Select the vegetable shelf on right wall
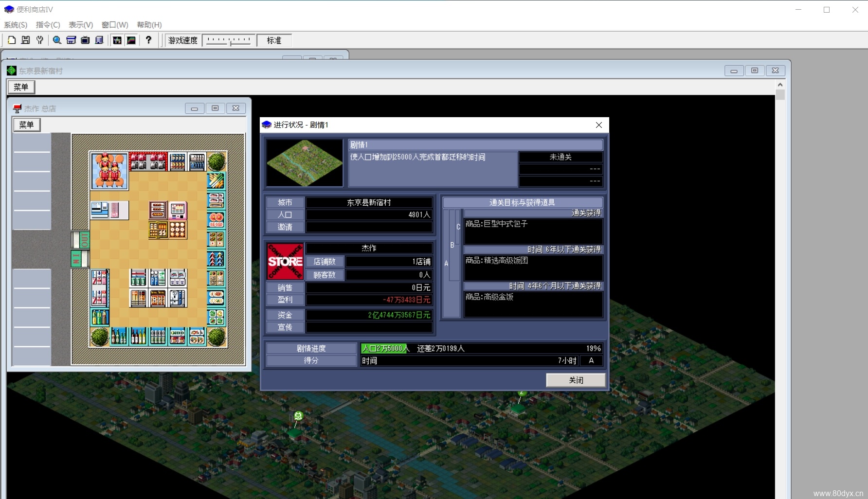 pyautogui.click(x=216, y=181)
